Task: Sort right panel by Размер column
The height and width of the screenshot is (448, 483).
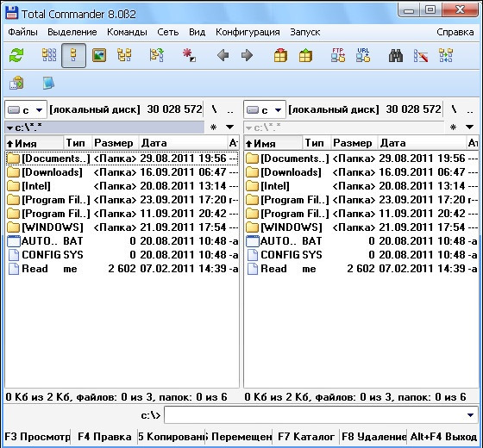Action: 354,143
